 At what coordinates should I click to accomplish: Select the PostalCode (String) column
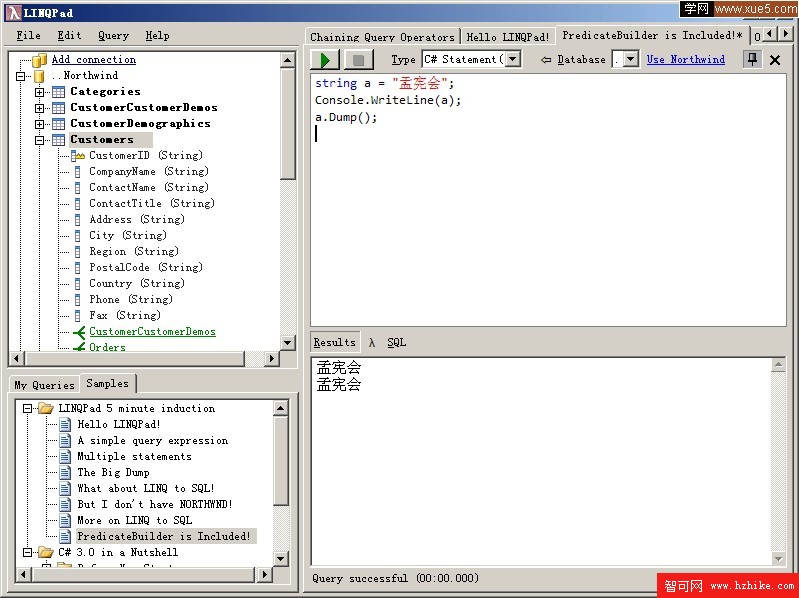pyautogui.click(x=146, y=267)
